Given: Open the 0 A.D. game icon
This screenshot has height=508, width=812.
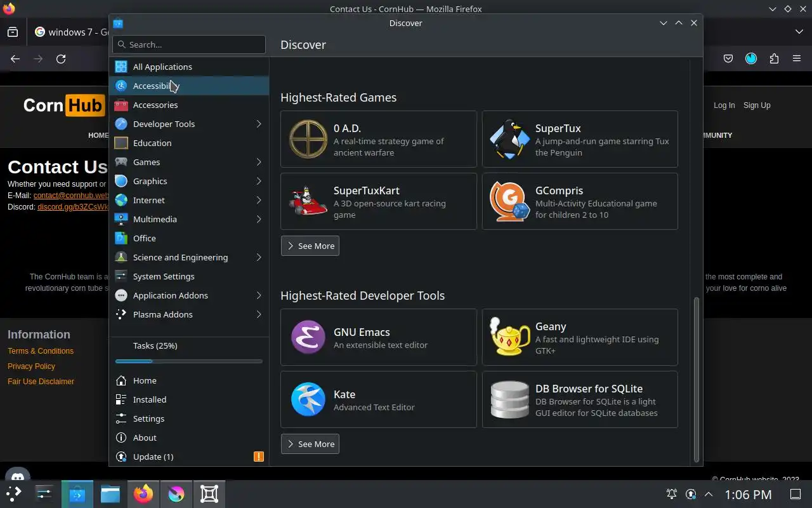Looking at the screenshot, I should [x=308, y=139].
